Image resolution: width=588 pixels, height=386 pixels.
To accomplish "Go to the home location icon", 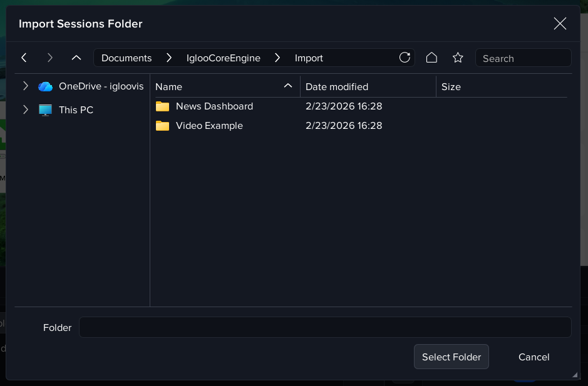I will click(431, 58).
